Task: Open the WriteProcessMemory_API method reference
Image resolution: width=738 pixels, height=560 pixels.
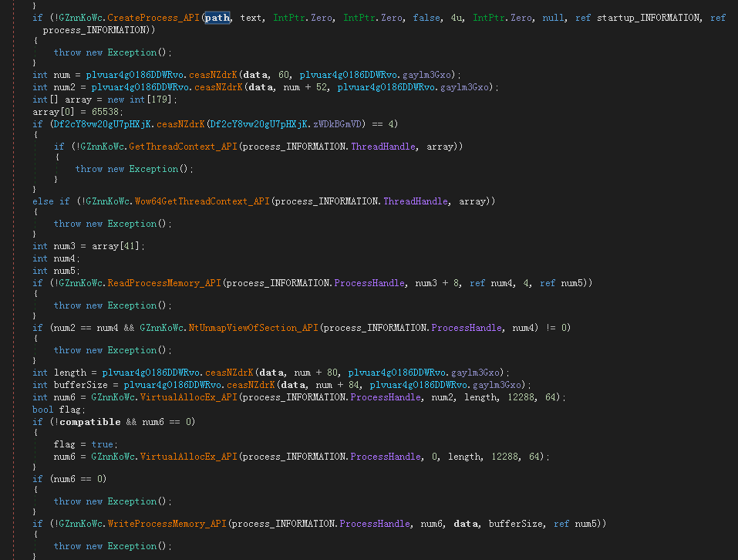Action: tap(167, 523)
